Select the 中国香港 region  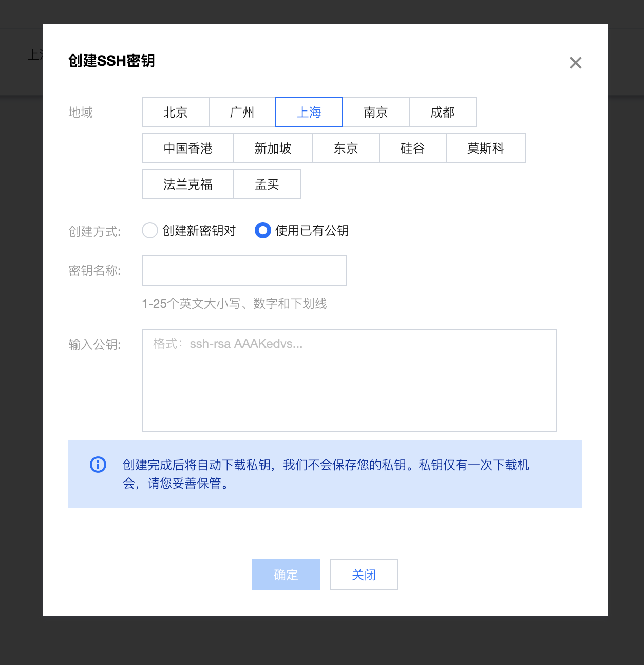point(187,148)
